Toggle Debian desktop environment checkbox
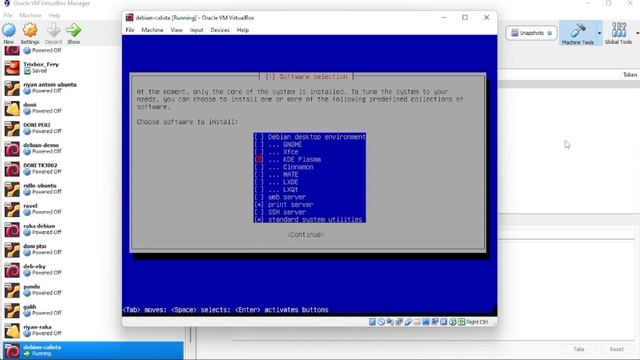The width and height of the screenshot is (640, 360). 259,137
